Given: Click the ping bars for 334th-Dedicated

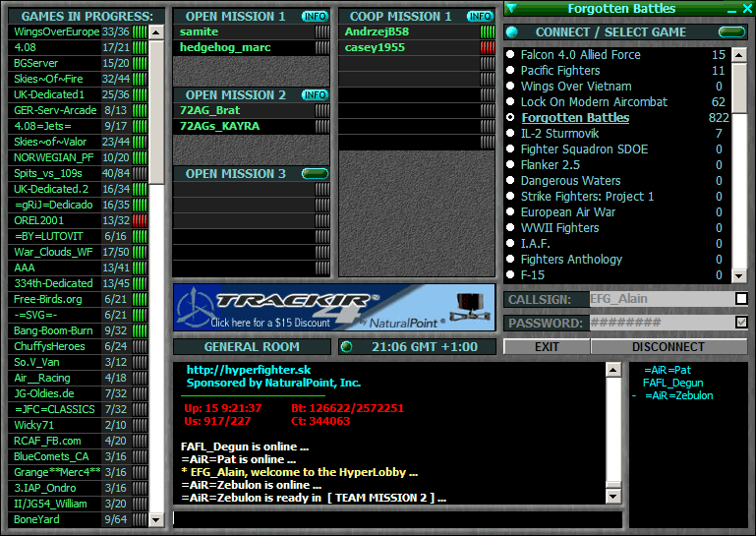Looking at the screenshot, I should (x=140, y=283).
